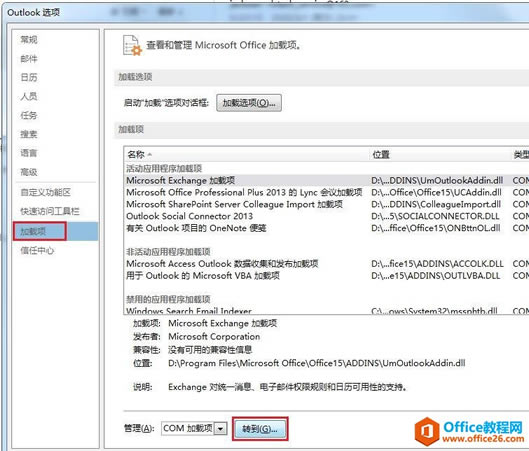Click the Microsoft Corporation publisher text
This screenshot has width=529, height=451.
click(214, 337)
